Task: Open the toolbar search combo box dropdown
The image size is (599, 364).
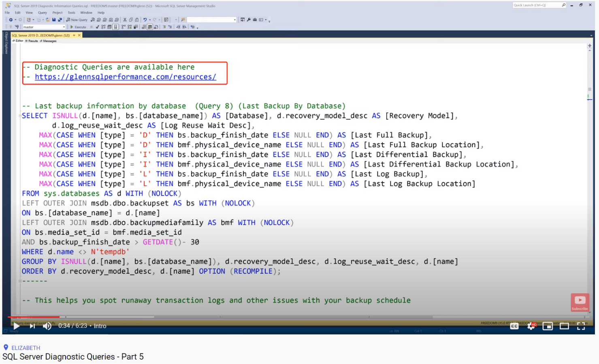Action: click(x=234, y=19)
